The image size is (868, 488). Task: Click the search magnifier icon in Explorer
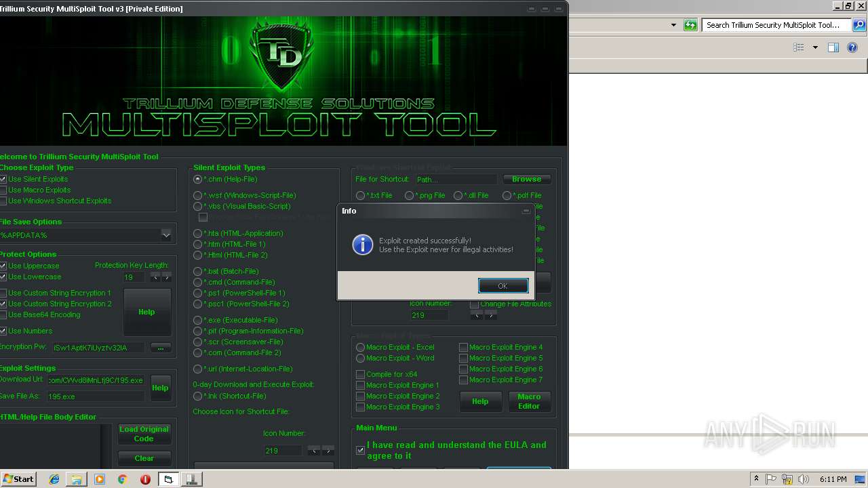pyautogui.click(x=859, y=25)
